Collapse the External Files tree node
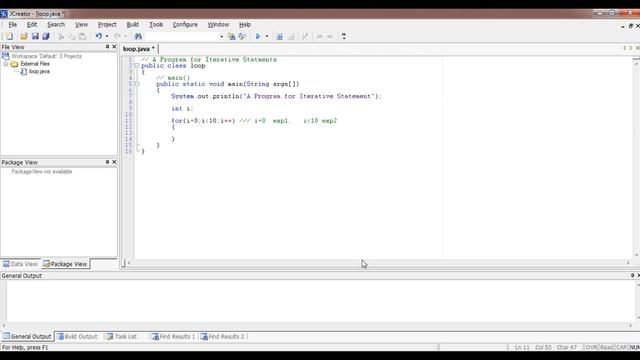 pos(6,64)
